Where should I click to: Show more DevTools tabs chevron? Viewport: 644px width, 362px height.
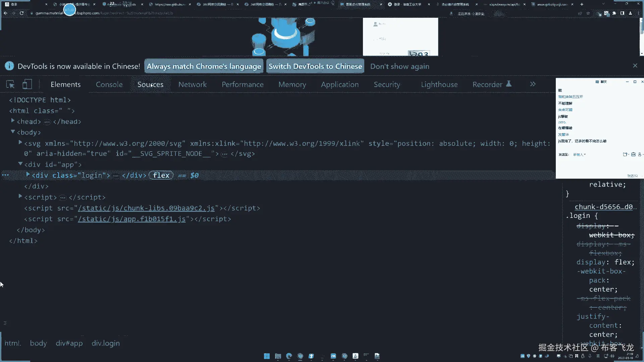[533, 84]
